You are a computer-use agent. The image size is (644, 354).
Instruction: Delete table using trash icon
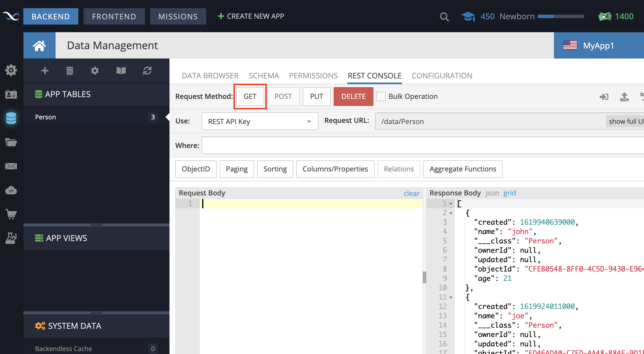tap(70, 71)
